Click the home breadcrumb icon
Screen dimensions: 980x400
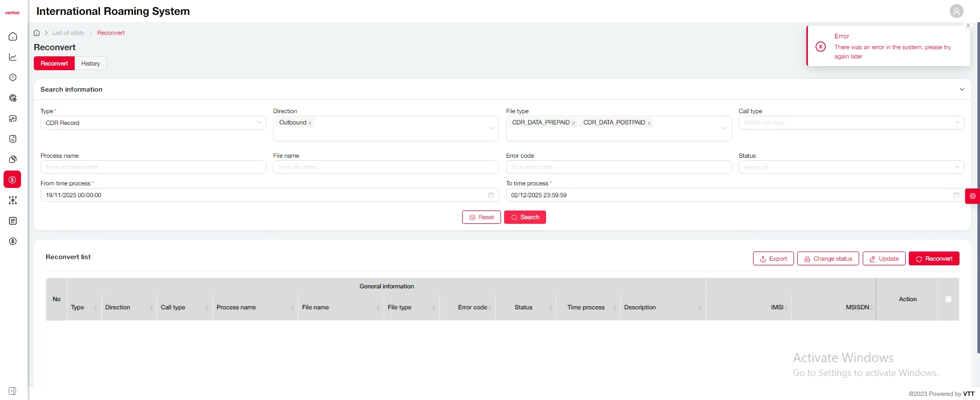coord(37,33)
